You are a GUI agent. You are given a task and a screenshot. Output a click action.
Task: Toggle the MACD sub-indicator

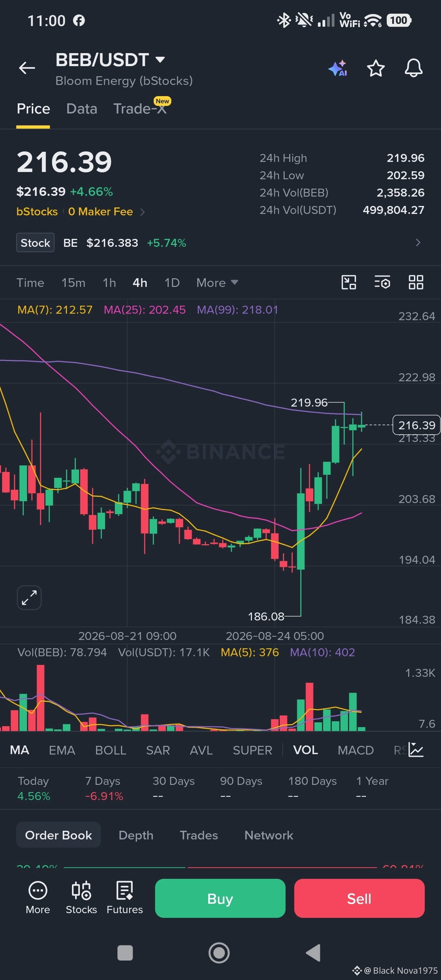coord(355,750)
